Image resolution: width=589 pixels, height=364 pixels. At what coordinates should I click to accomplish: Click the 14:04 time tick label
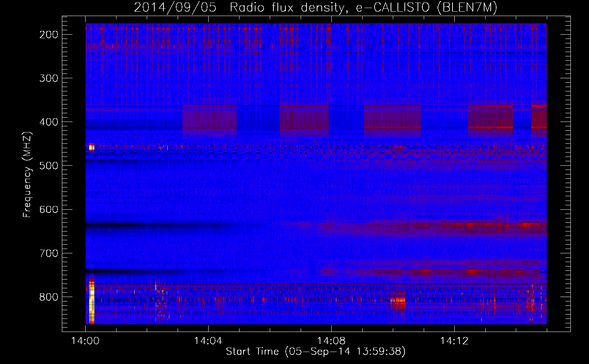click(x=208, y=341)
